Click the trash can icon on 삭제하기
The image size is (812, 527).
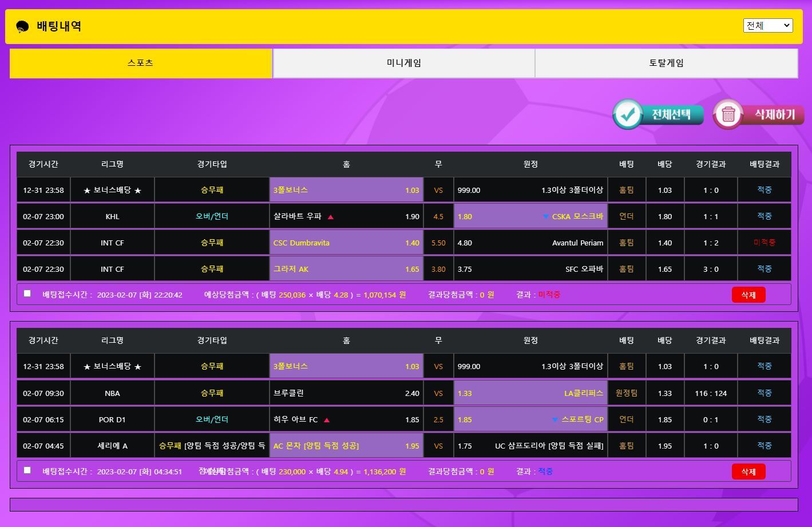tap(728, 114)
